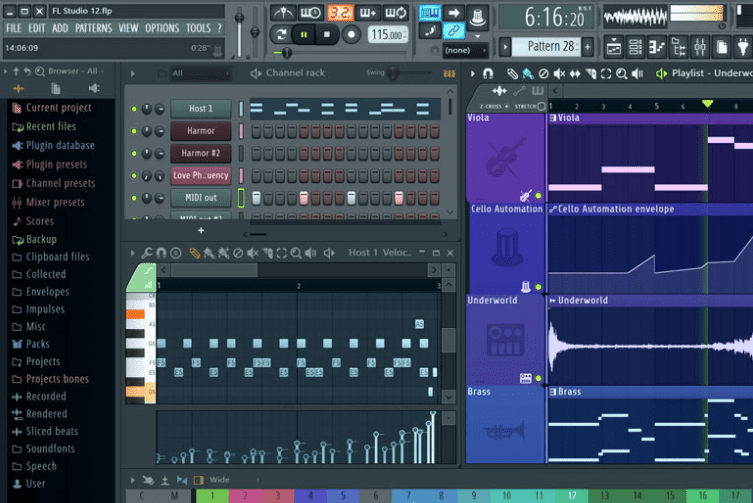Select the Love Ph..uency channel button
753x503 pixels.
point(201,175)
